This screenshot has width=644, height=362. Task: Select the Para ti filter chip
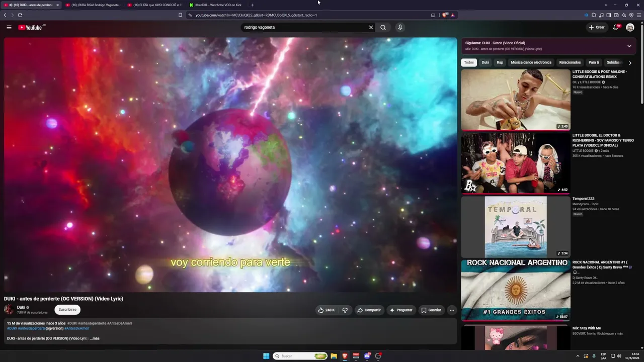[594, 62]
